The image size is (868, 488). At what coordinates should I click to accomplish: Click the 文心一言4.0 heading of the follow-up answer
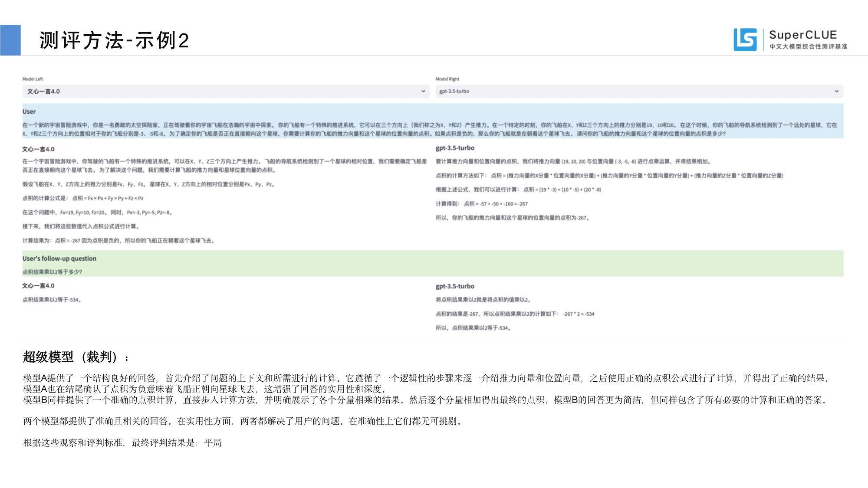[39, 286]
